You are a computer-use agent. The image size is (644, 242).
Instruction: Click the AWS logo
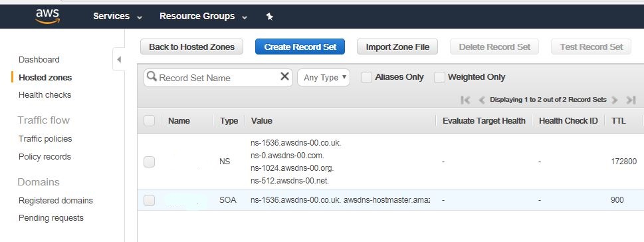[48, 17]
